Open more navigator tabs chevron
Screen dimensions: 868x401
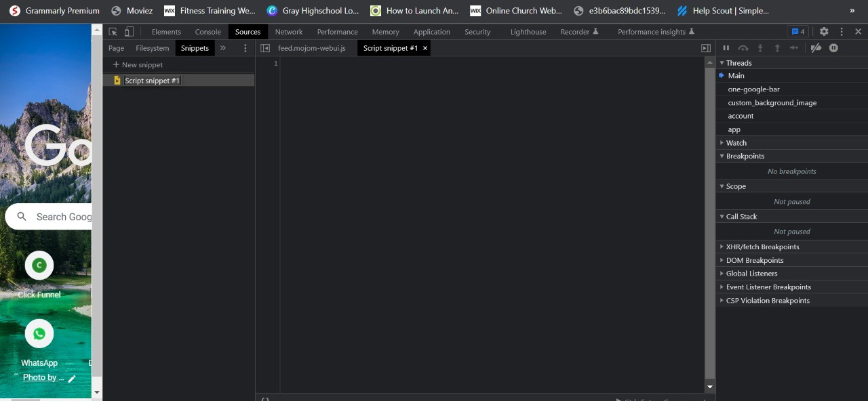[222, 48]
